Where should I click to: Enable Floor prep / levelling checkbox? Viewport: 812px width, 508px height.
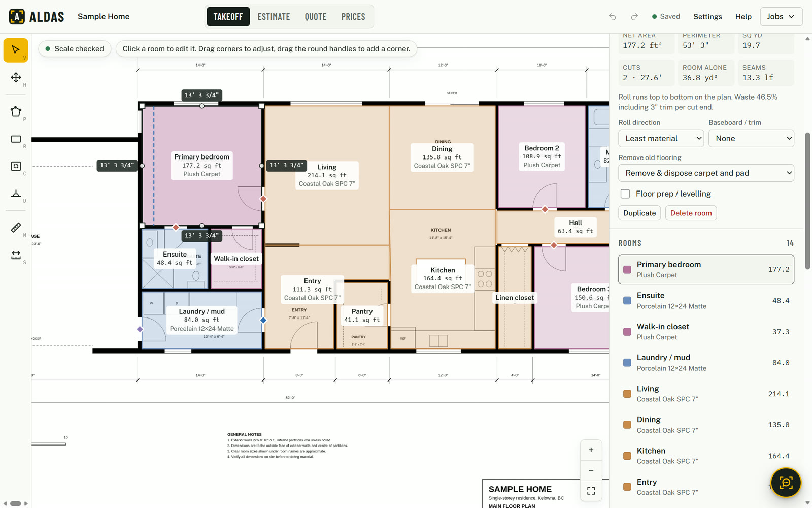(625, 194)
